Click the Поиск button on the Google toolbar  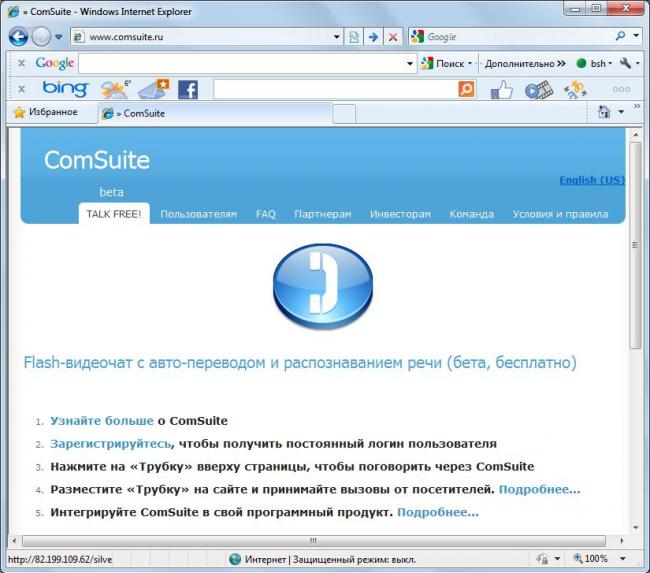coord(442,63)
